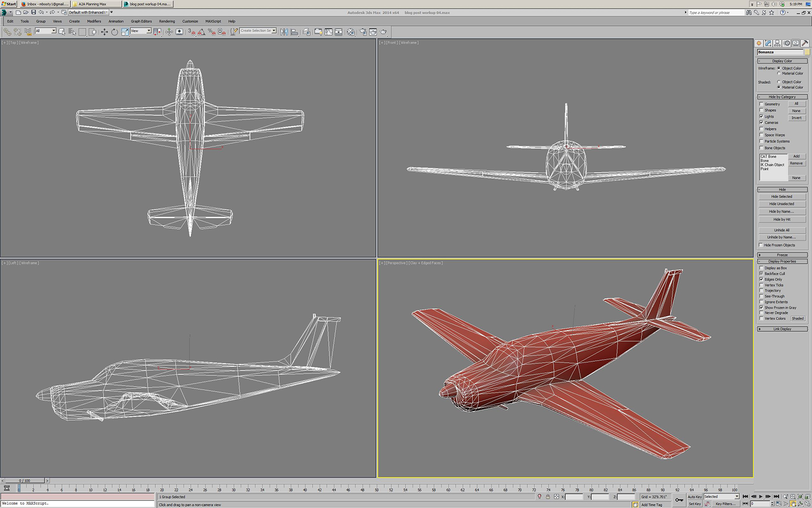
Task: Toggle the Backface Cull display property
Action: point(761,273)
